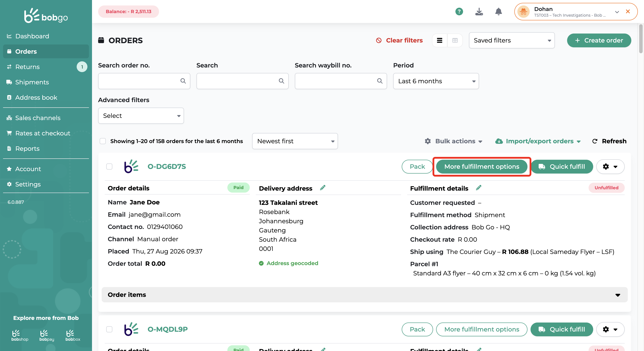Screen dimensions: 644x351
Task: Click the Balance - R 2,511.13 badge
Action: pos(129,11)
